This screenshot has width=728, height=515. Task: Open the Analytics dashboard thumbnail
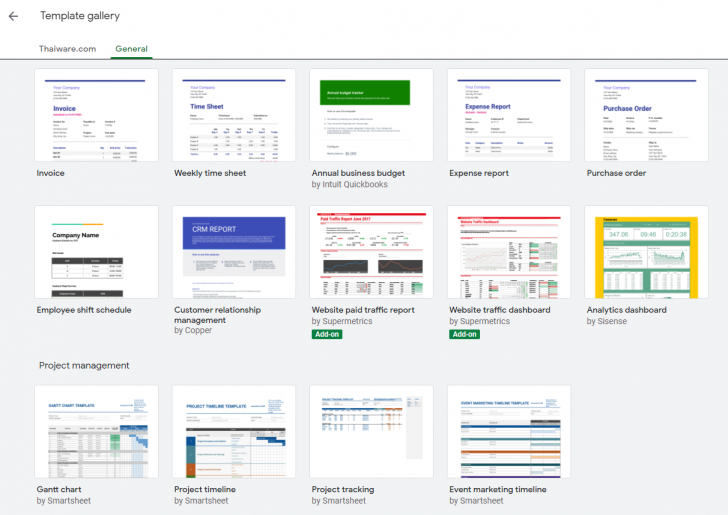pos(646,252)
